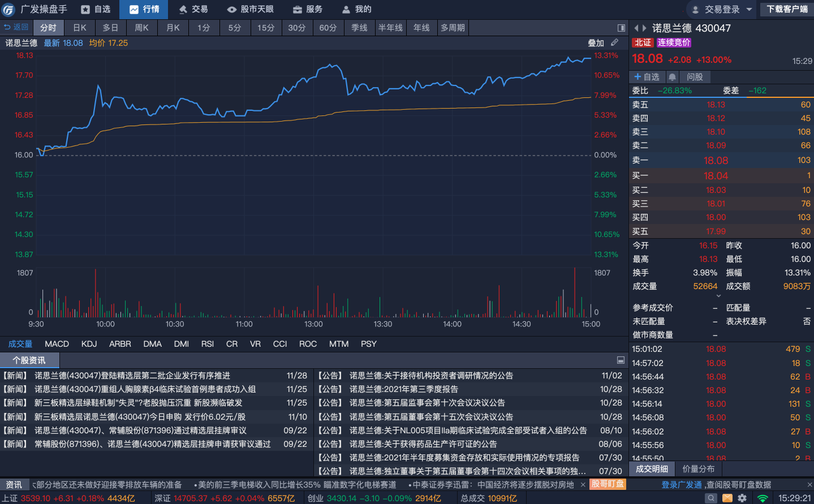Select the VR indicator
The height and width of the screenshot is (504, 814).
point(256,344)
